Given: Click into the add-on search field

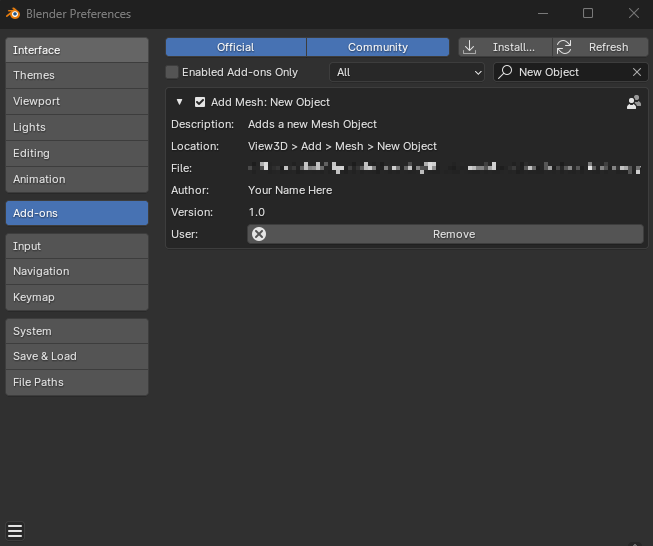Looking at the screenshot, I should pos(571,72).
